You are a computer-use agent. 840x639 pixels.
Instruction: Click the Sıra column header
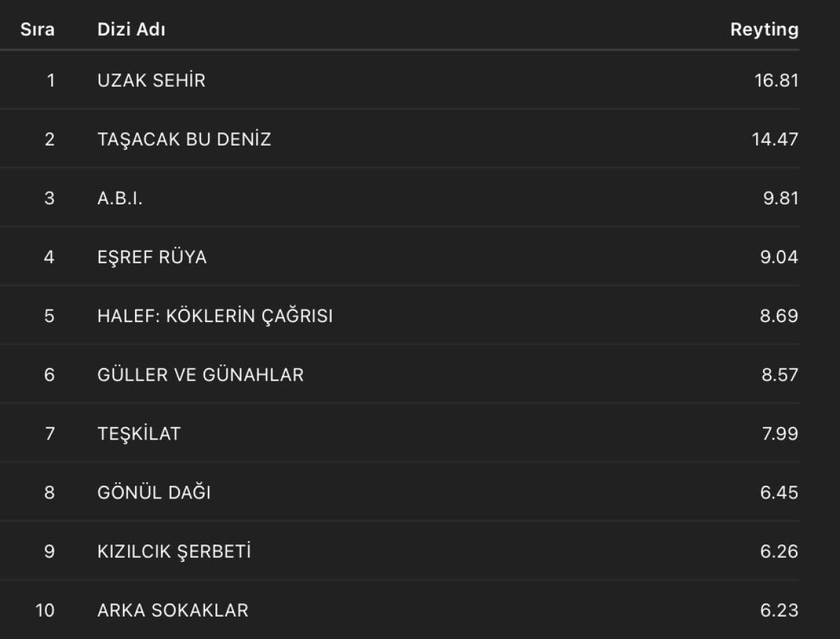coord(37,29)
